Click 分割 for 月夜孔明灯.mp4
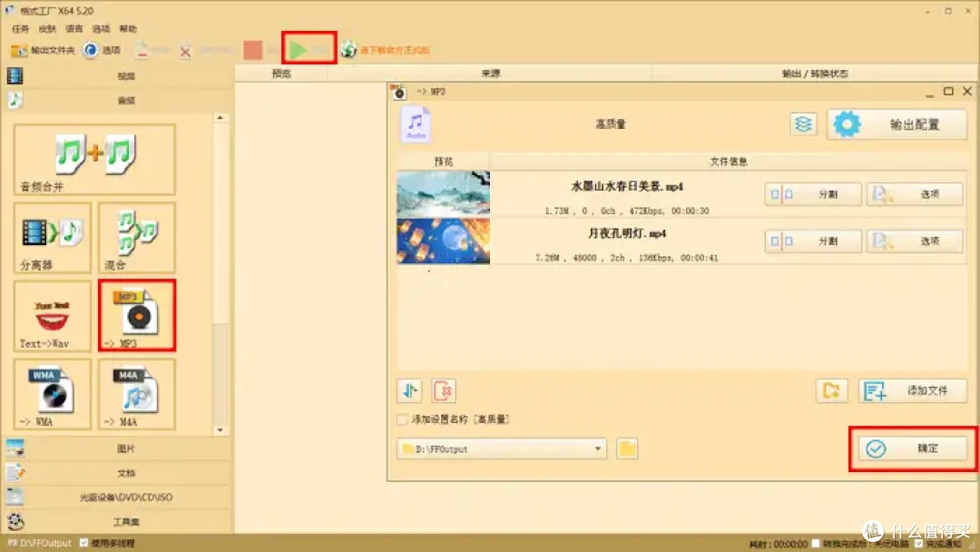Screen dimensions: 980x552 pos(813,241)
